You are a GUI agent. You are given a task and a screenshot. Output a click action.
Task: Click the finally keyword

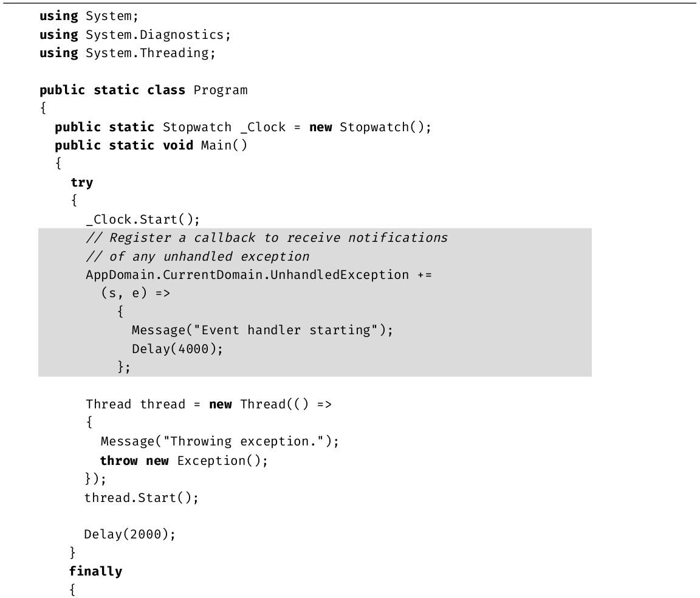95,571
